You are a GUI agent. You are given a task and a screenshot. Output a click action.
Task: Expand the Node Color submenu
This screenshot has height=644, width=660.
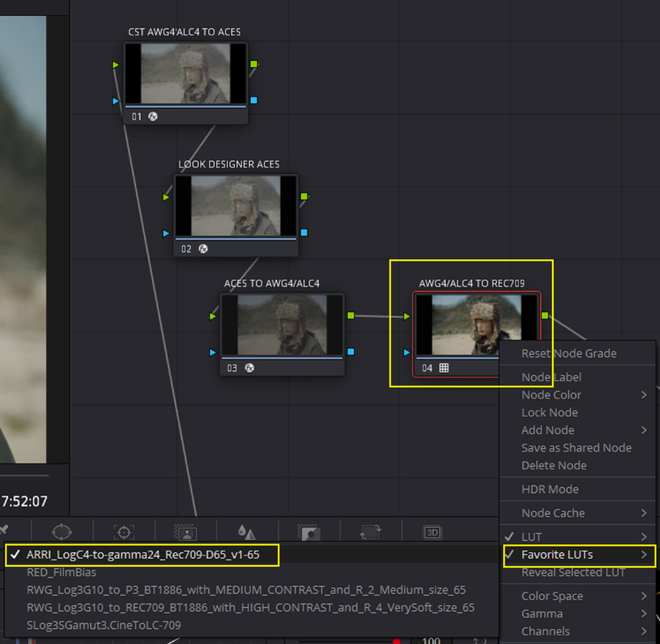click(578, 394)
